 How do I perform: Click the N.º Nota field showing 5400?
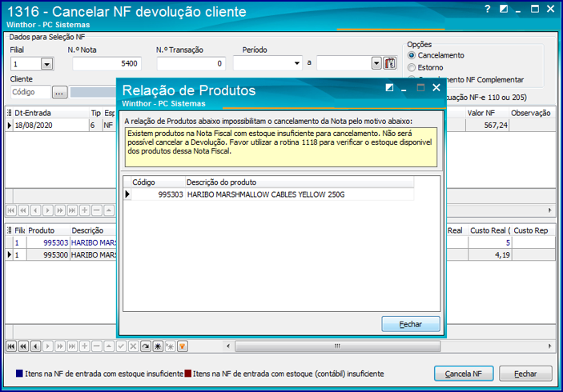click(x=107, y=63)
